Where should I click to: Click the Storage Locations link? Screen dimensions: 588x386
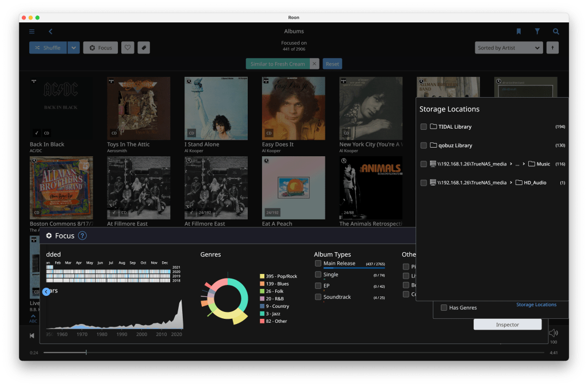click(536, 304)
